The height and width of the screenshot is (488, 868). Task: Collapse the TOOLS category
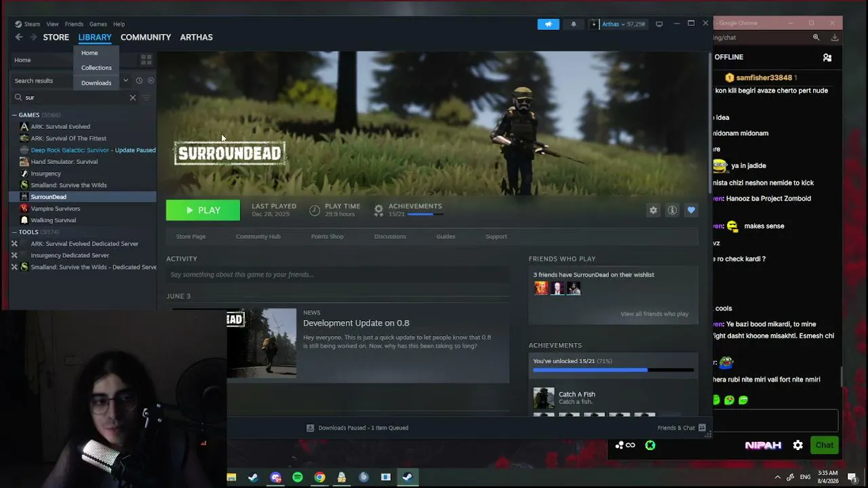click(14, 232)
